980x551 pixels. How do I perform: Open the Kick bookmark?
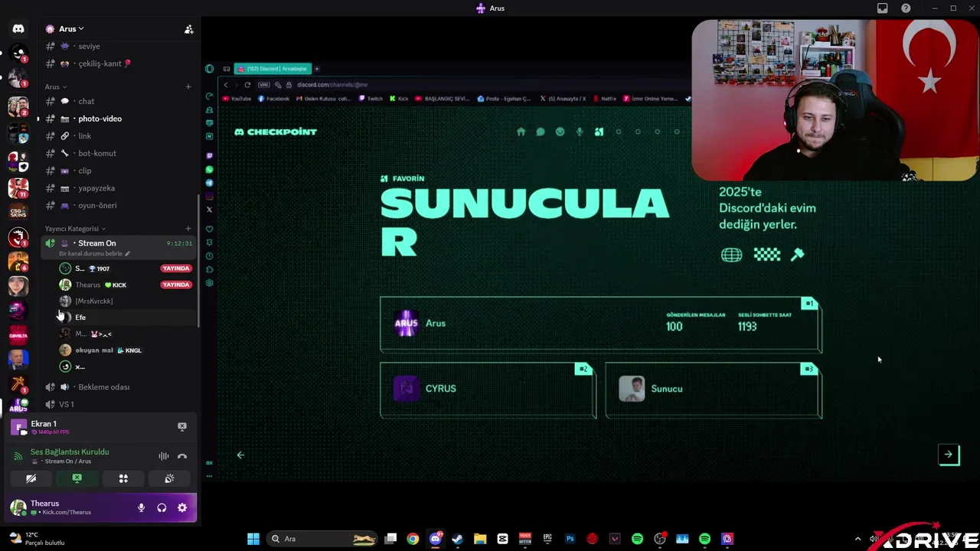pos(399,99)
